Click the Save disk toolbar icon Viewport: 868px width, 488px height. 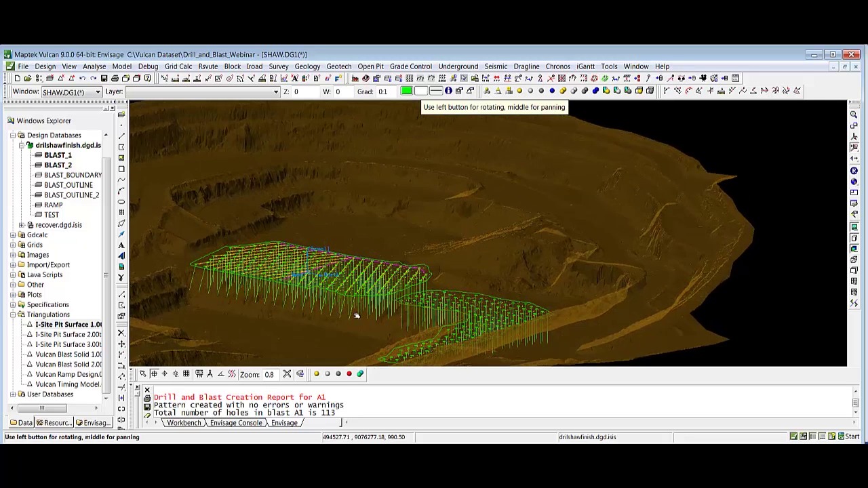[x=104, y=79]
